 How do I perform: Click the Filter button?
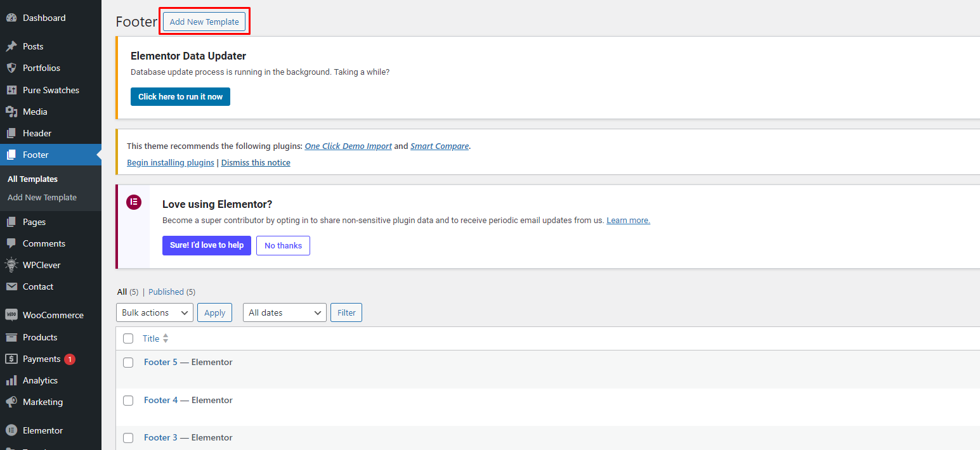pyautogui.click(x=346, y=312)
